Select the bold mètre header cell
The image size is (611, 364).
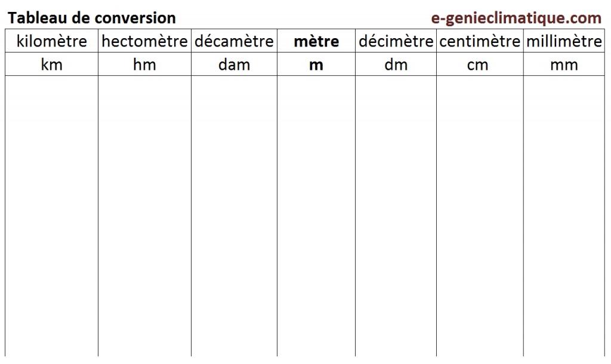(316, 41)
